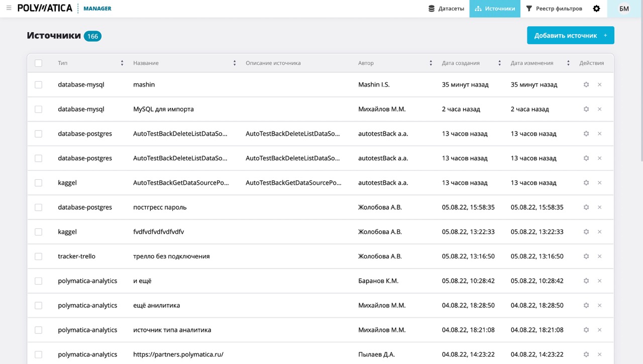Select checkbox for постгресс пароль row
The image size is (643, 364).
pos(39,207)
